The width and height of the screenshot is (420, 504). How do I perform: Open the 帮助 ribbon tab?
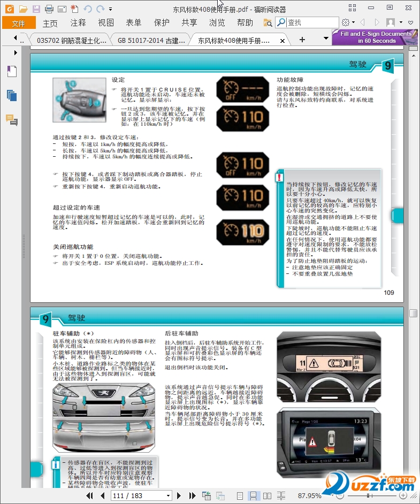click(x=245, y=22)
